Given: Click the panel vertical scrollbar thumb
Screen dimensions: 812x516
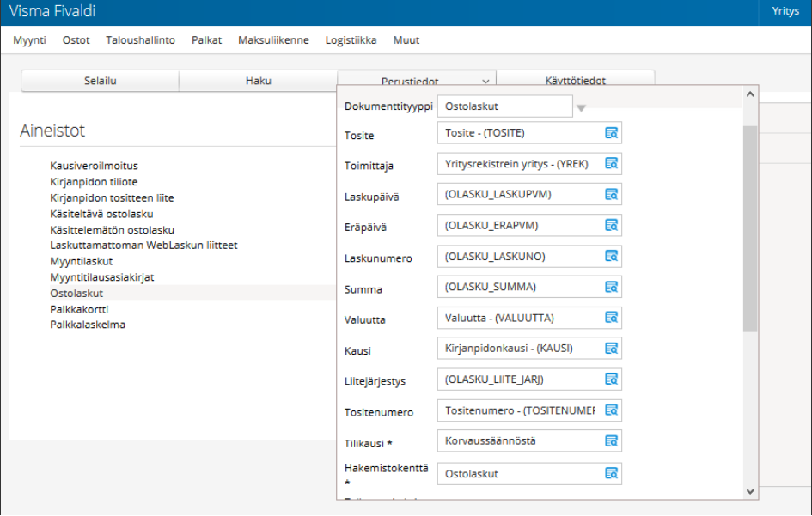Looking at the screenshot, I should pos(750,228).
